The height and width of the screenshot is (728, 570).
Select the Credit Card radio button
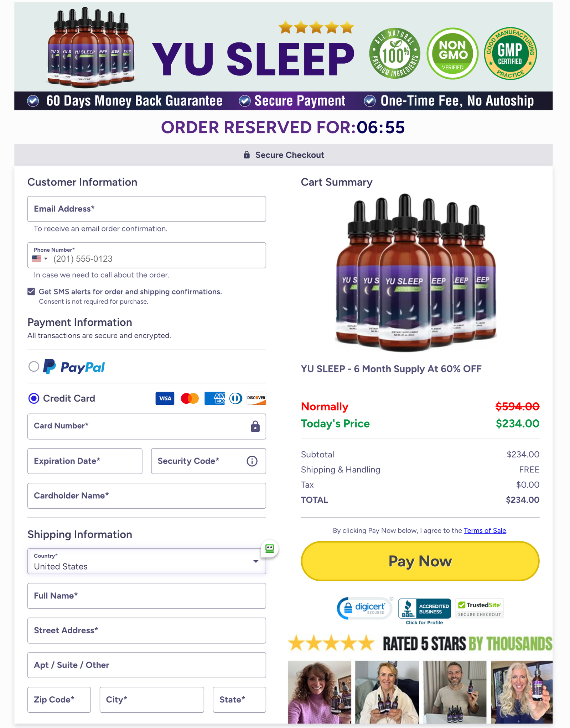click(x=34, y=398)
